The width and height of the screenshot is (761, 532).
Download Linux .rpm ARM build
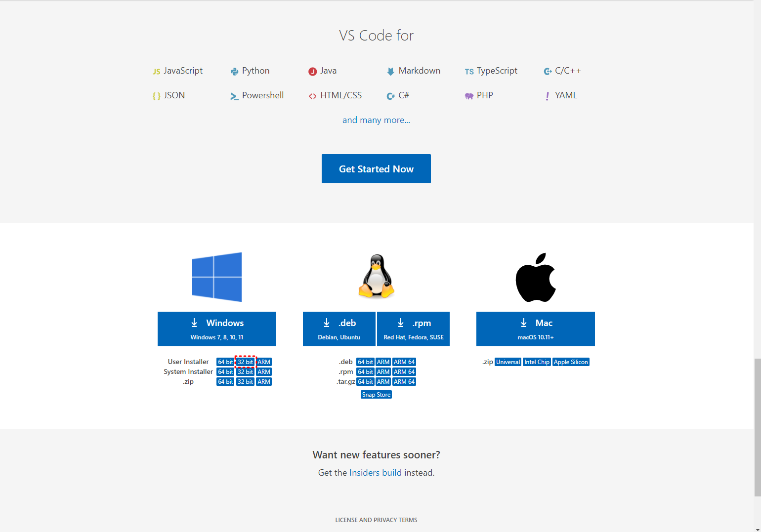tap(383, 372)
